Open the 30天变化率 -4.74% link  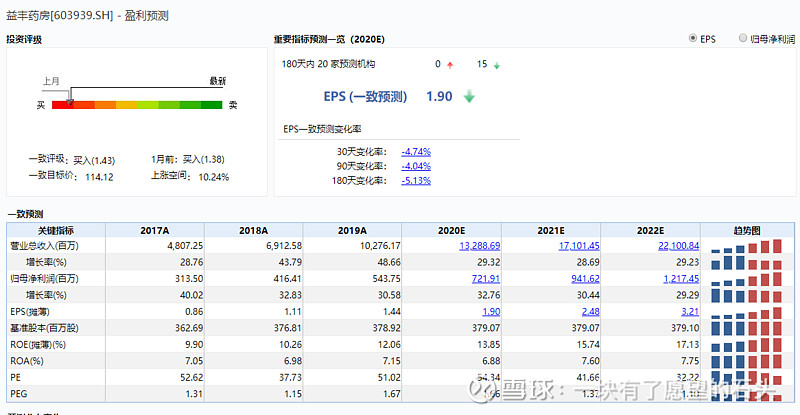pyautogui.click(x=416, y=152)
